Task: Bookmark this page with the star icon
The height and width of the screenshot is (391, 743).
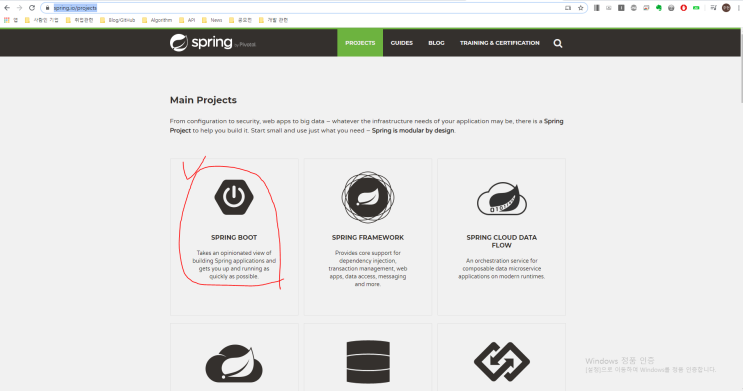Action: coord(580,8)
